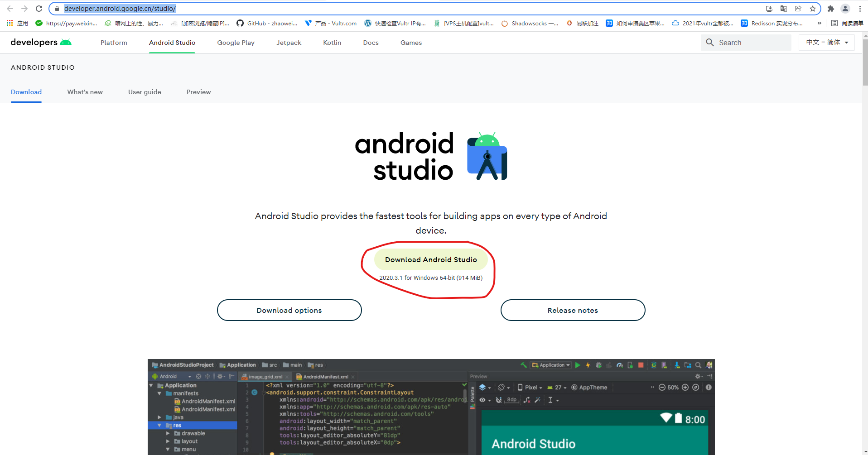Screen dimensions: 868x455
Task: Open the 易联加注 bookmark
Action: coord(583,23)
